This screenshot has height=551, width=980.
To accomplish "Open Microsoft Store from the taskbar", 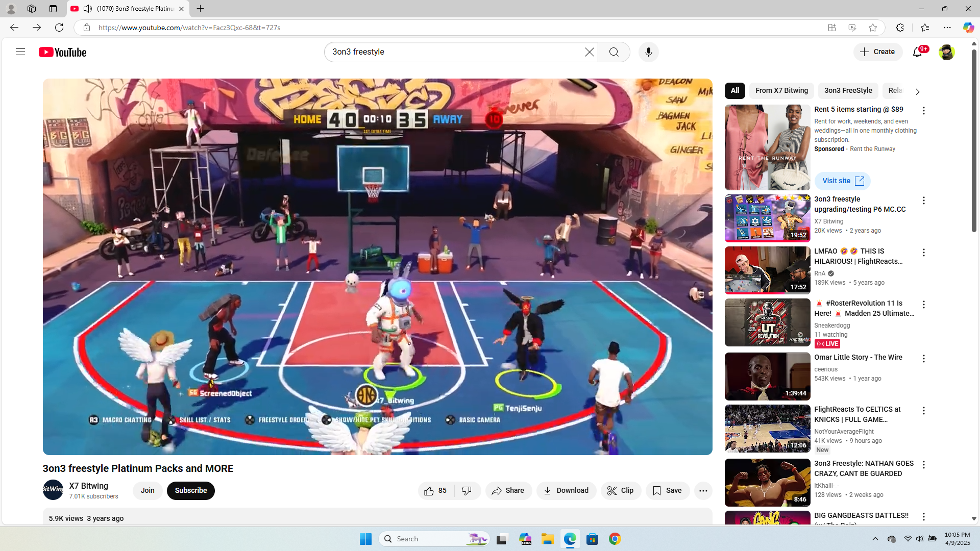I will (593, 539).
